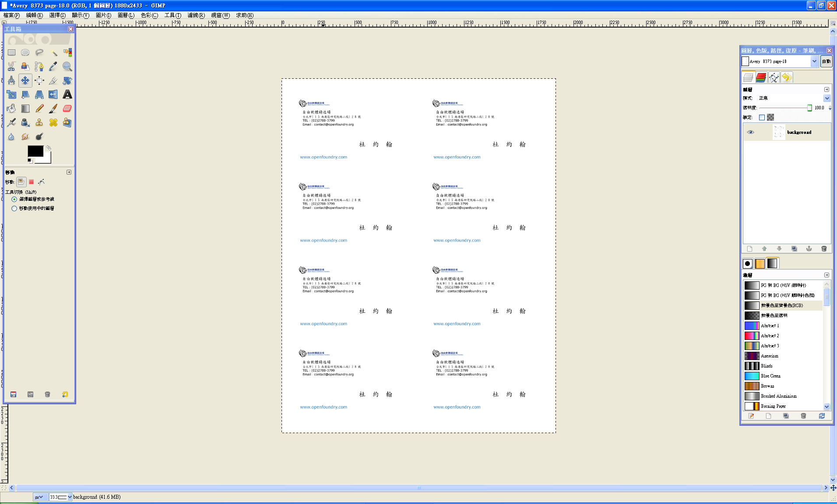Select the Free Select lasso tool
837x504 pixels.
pos(39,52)
